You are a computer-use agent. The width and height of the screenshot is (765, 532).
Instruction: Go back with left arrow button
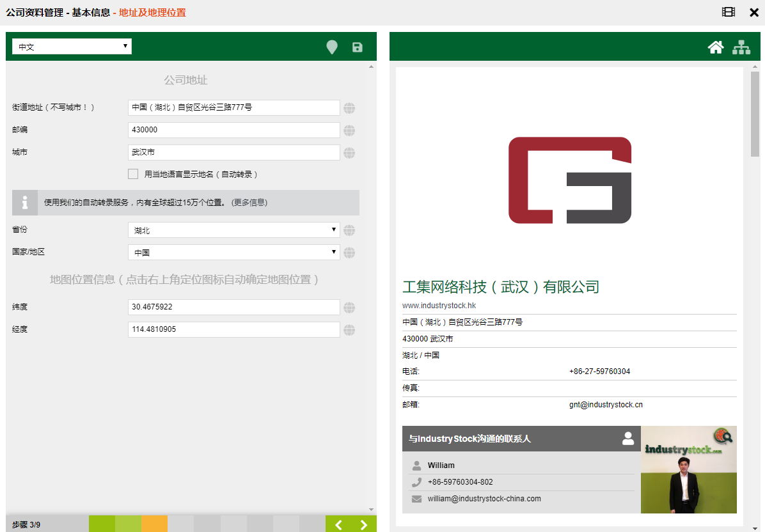coord(338,525)
